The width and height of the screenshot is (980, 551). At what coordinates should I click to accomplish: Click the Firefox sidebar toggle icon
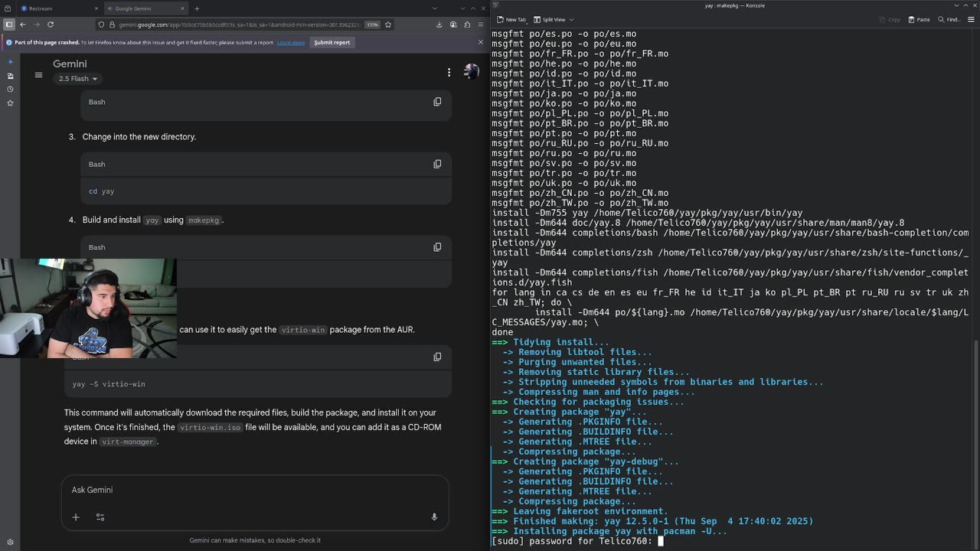[9, 24]
